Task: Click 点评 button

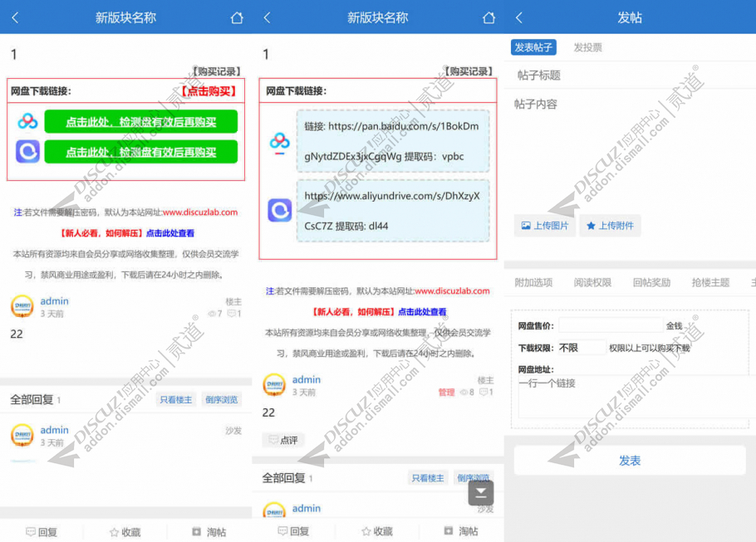Action: pyautogui.click(x=283, y=440)
